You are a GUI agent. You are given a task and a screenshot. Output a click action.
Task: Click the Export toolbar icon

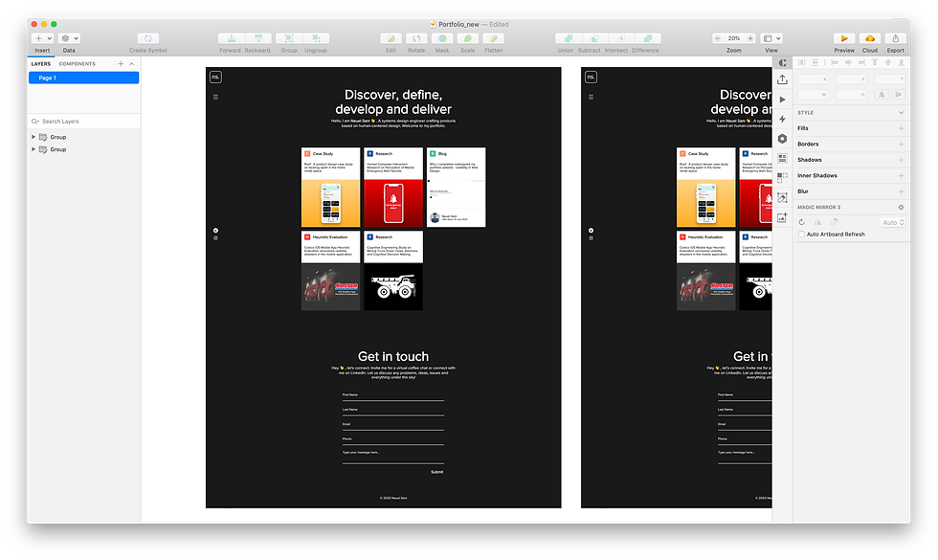point(896,38)
